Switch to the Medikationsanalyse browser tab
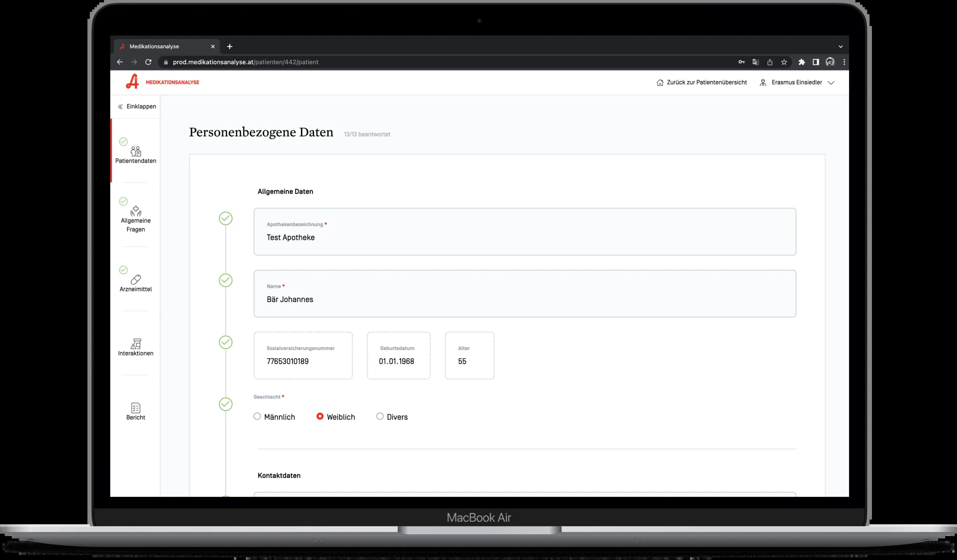This screenshot has height=560, width=957. 159,46
